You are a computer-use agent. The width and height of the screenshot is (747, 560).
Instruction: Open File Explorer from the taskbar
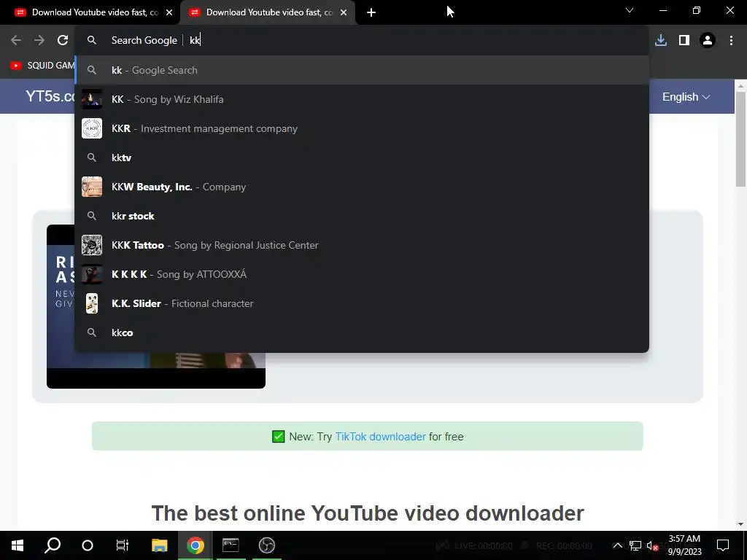(160, 545)
